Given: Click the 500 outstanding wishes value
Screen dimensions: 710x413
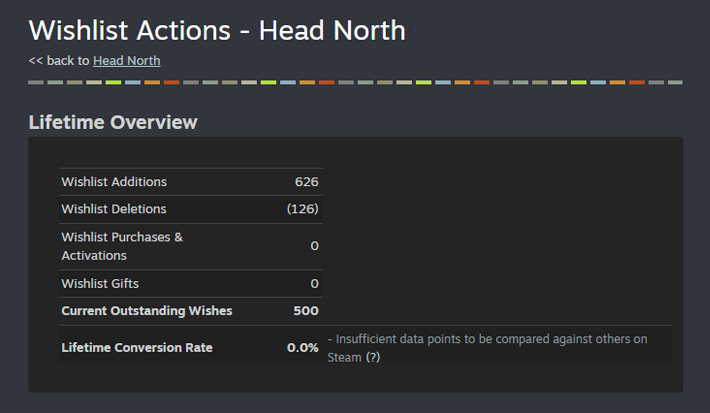Looking at the screenshot, I should point(306,311).
